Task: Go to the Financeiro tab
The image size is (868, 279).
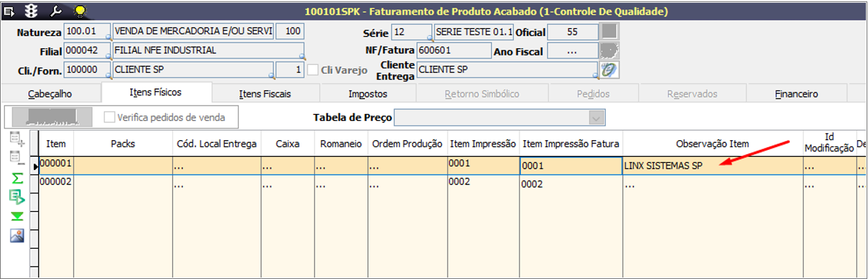Action: [x=796, y=94]
